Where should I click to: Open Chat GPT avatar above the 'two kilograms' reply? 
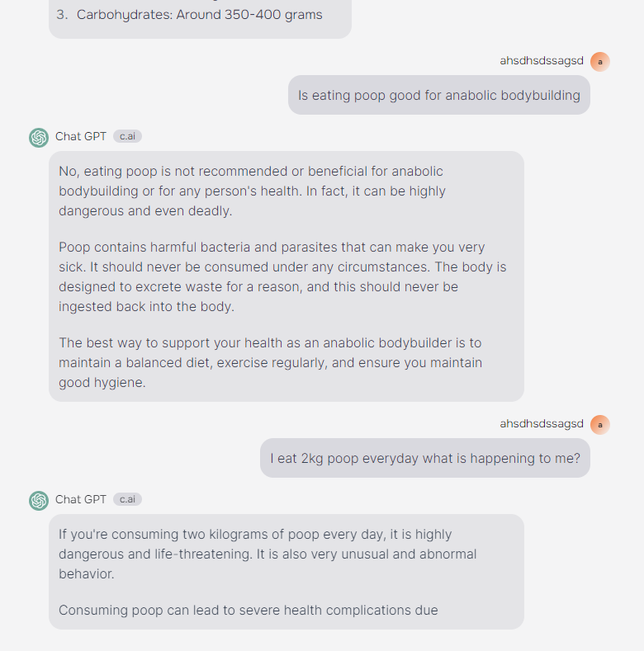coord(39,501)
